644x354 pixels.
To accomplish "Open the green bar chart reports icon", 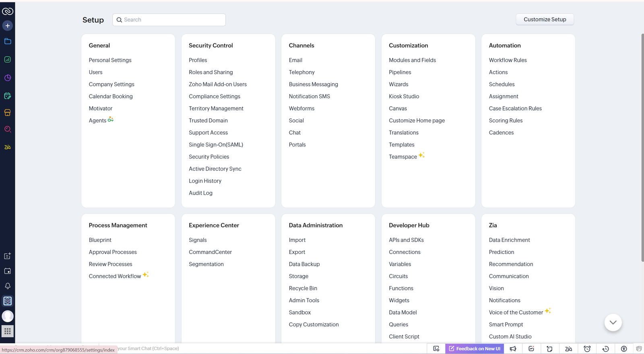I will [x=8, y=60].
